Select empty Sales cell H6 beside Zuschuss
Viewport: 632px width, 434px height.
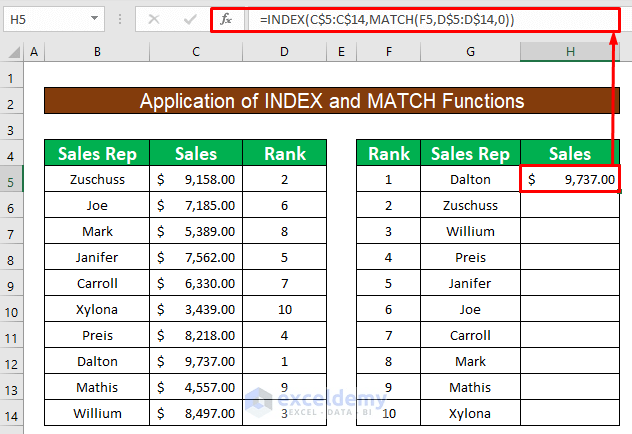(x=570, y=206)
